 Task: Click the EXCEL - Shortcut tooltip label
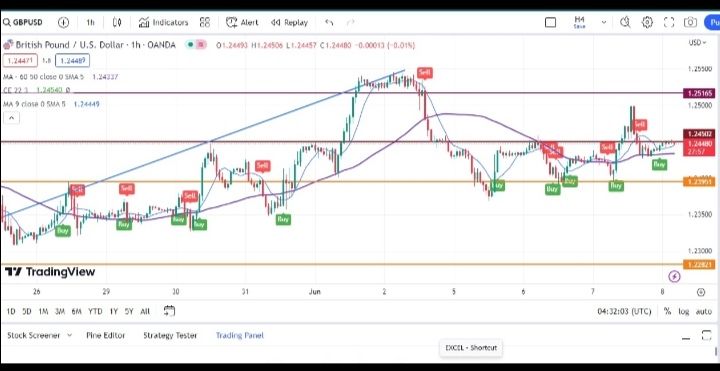[471, 348]
